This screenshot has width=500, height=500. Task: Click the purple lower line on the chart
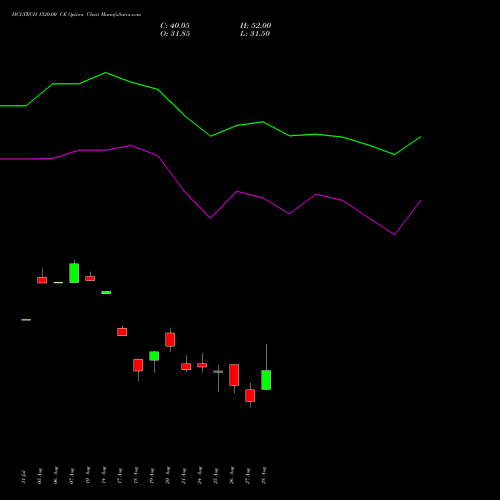211,218
